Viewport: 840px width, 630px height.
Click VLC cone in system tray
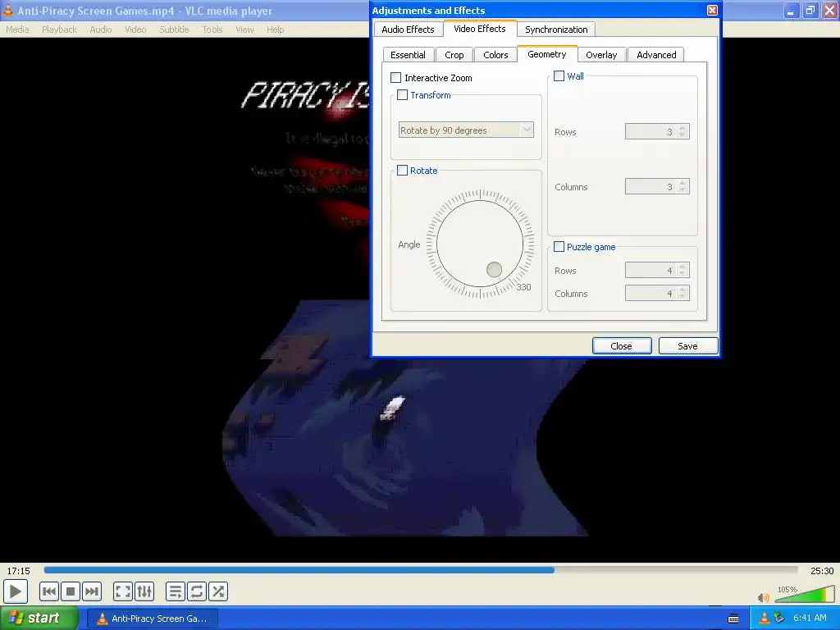coord(765,619)
